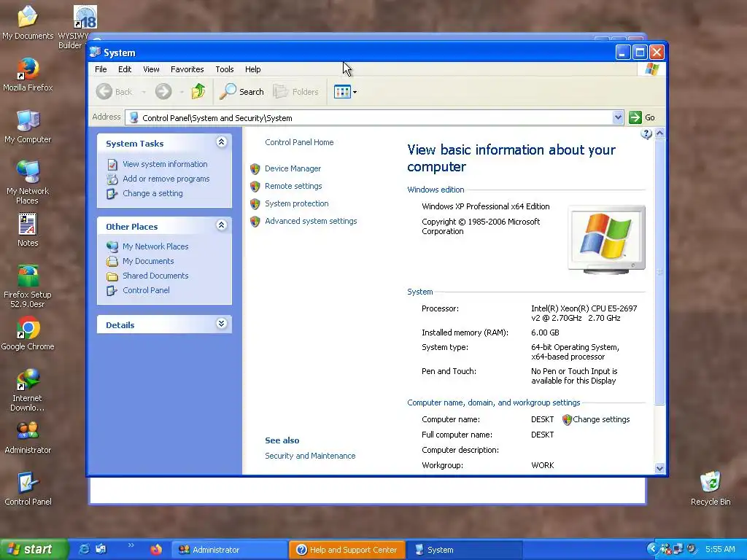The height and width of the screenshot is (560, 747).
Task: Open the Tools menu
Action: pyautogui.click(x=225, y=69)
